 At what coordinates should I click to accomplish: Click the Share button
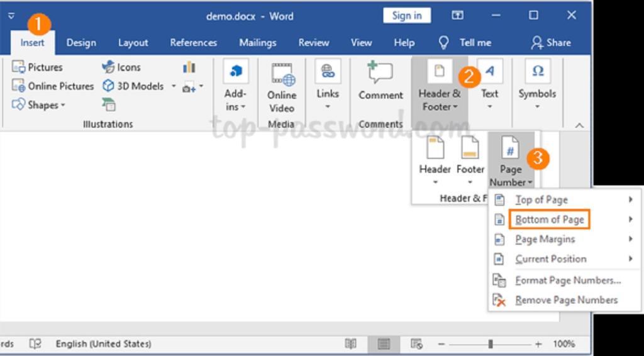[551, 43]
